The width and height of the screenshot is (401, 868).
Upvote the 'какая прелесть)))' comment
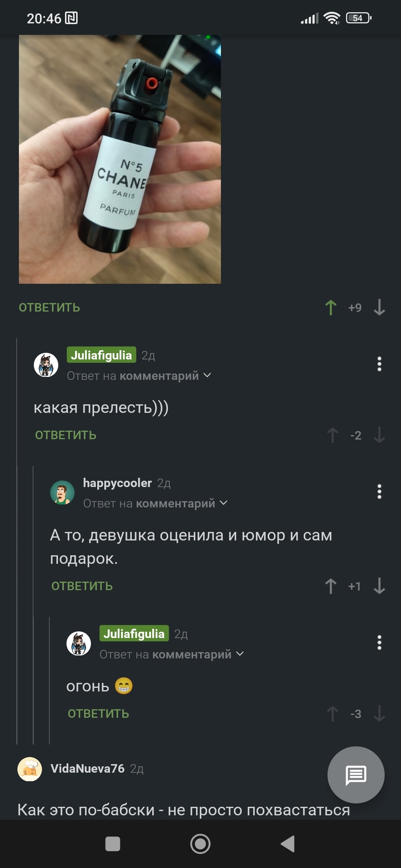[332, 435]
